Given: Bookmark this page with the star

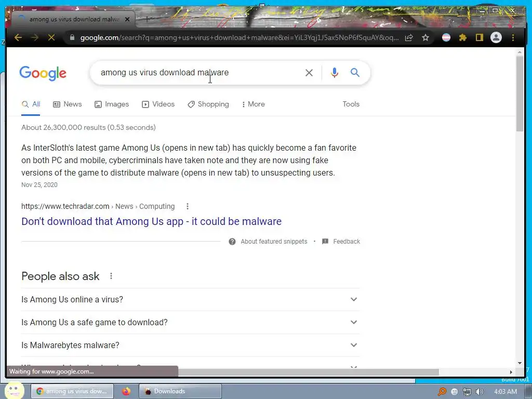Looking at the screenshot, I should tap(425, 37).
